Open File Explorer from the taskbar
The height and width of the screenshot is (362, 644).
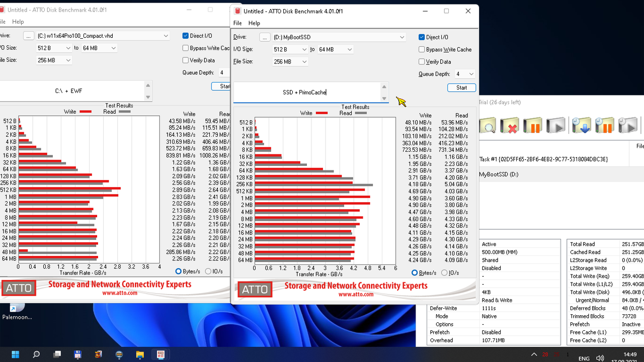[140, 354]
